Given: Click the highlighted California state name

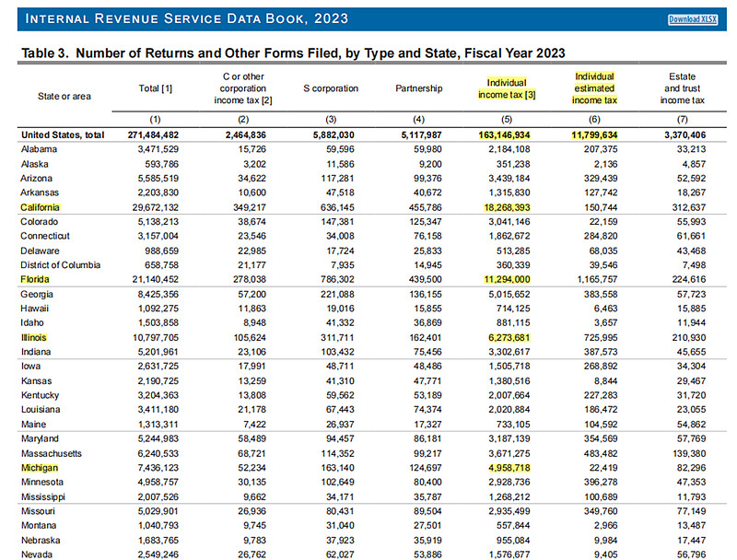Looking at the screenshot, I should point(40,207).
